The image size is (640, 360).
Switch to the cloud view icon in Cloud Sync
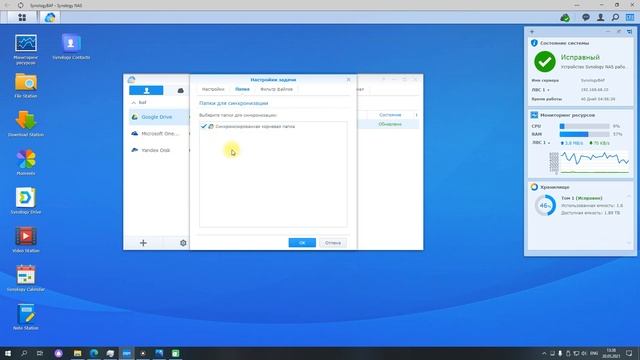point(180,91)
